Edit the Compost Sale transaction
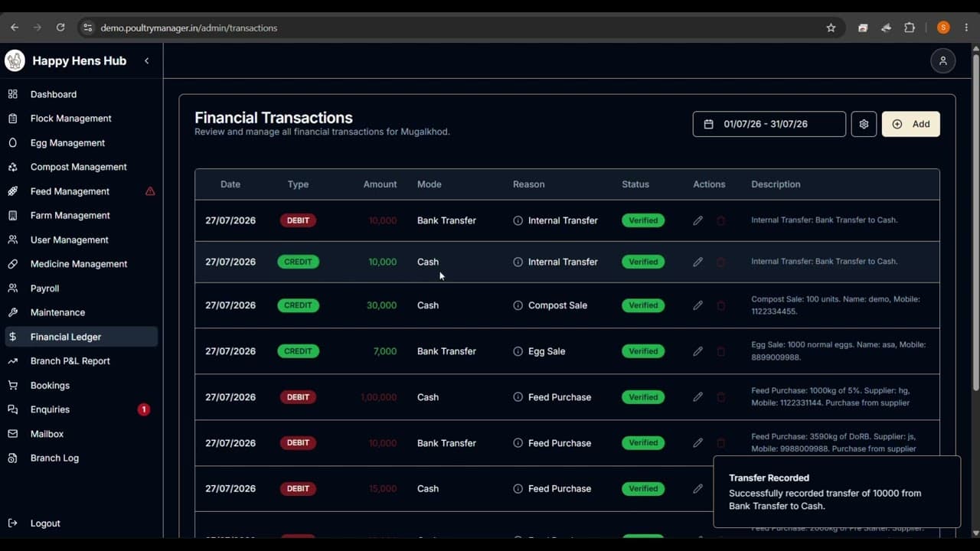The height and width of the screenshot is (551, 980). [x=697, y=305]
